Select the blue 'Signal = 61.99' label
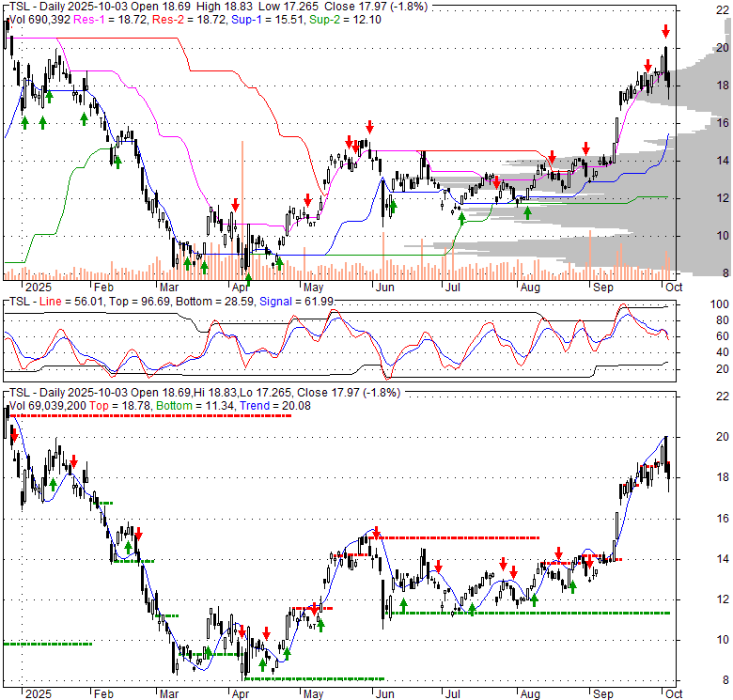Screen dimensions: 733x700 pyautogui.click(x=296, y=302)
